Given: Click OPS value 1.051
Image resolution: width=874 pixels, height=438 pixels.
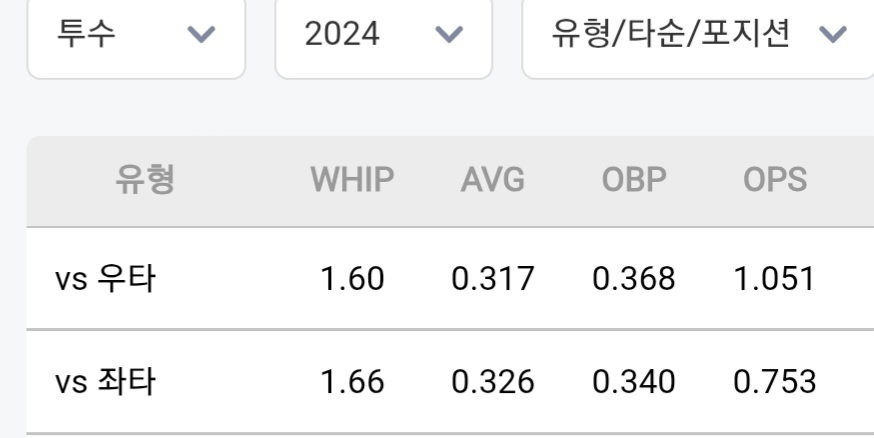Looking at the screenshot, I should [x=775, y=279].
